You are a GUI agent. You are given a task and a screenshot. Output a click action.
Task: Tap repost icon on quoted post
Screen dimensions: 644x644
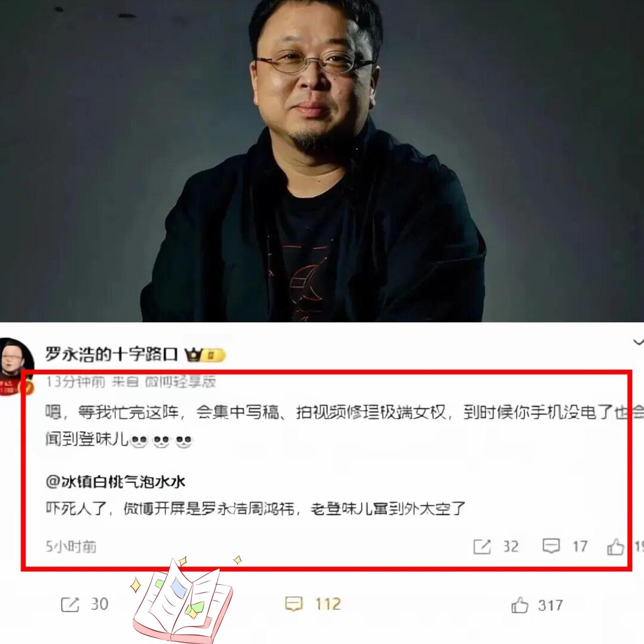pos(481,547)
